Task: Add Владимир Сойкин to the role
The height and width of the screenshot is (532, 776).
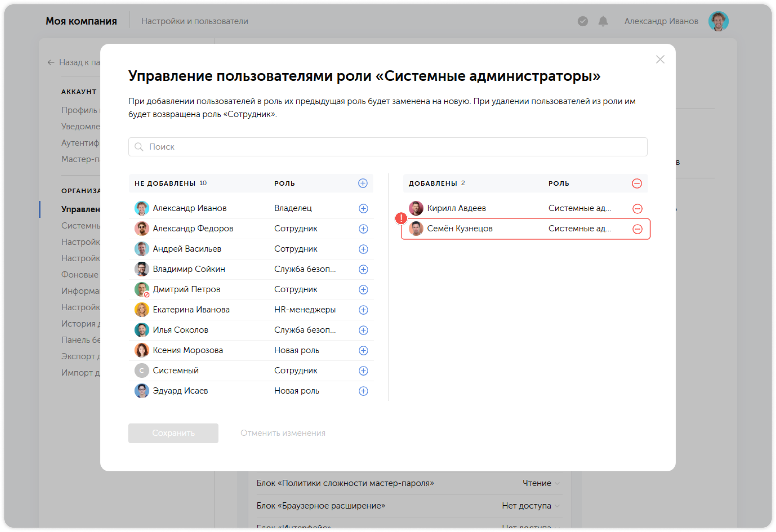Action: [x=363, y=269]
